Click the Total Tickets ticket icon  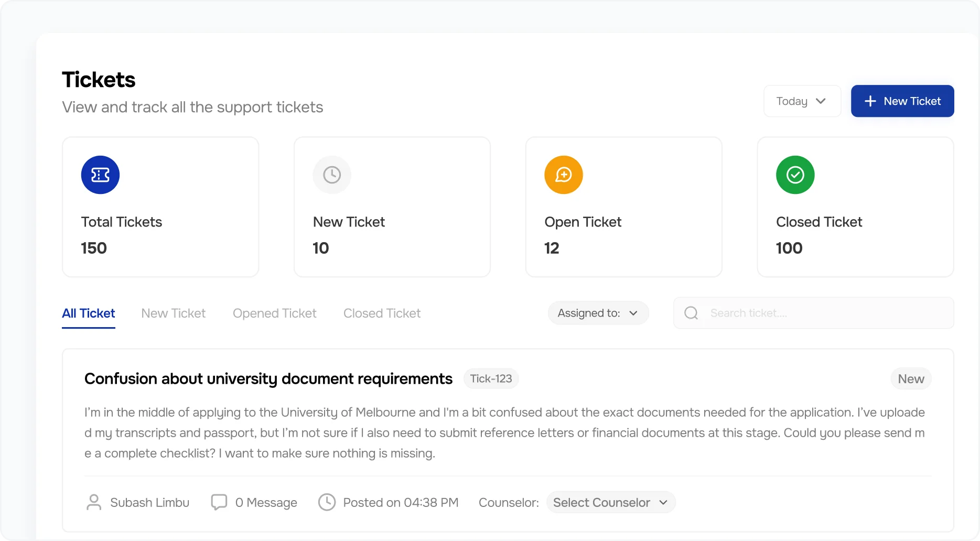coord(100,175)
